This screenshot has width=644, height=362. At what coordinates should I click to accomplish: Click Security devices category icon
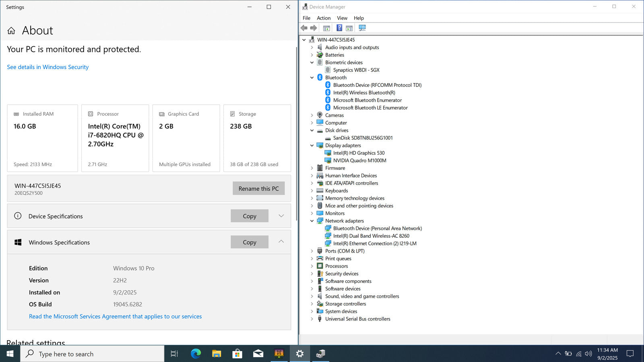click(320, 274)
